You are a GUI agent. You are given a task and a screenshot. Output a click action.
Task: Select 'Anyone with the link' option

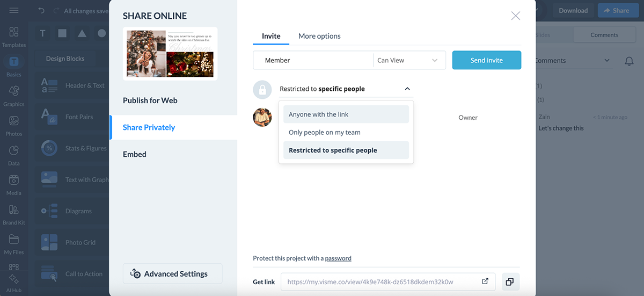point(346,114)
